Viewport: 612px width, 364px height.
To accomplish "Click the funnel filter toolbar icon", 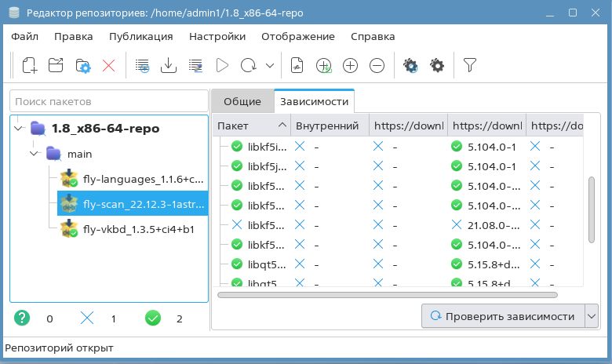I will click(x=469, y=66).
